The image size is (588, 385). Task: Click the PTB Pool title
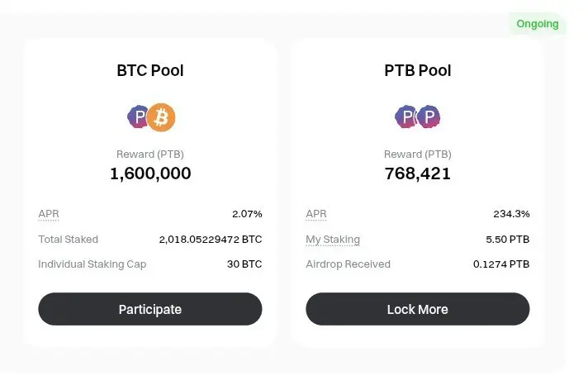point(417,70)
